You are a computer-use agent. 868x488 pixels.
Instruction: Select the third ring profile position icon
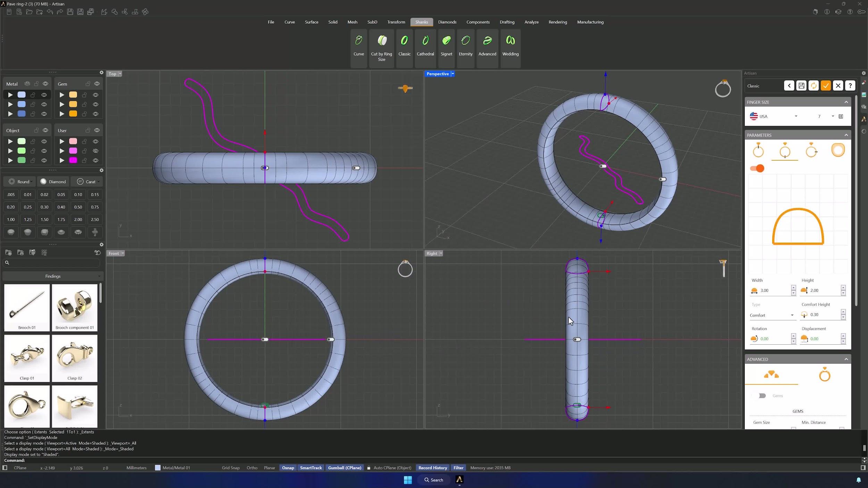pyautogui.click(x=811, y=150)
